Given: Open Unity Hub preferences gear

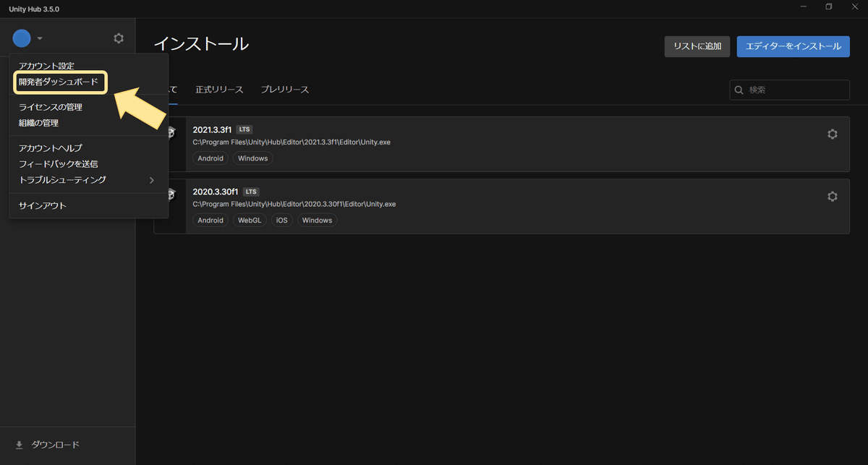Looking at the screenshot, I should pos(119,38).
